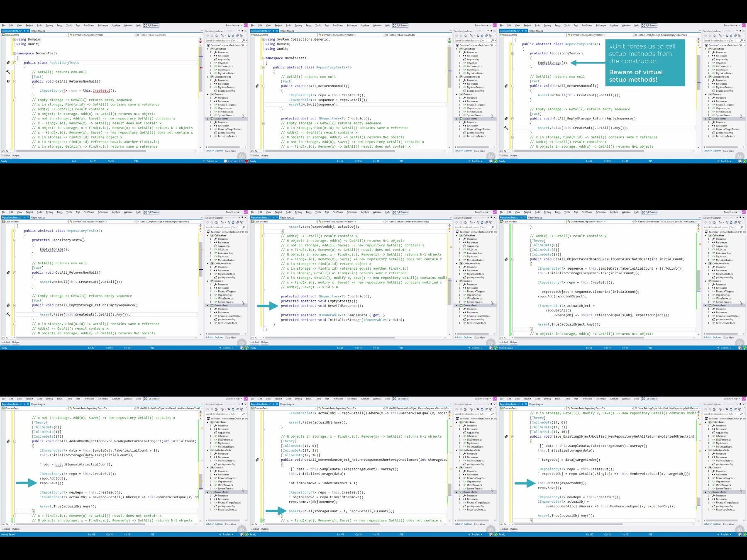
Task: Click vertical scrollbar beside the ResetIdSequence code
Action: tap(449, 282)
